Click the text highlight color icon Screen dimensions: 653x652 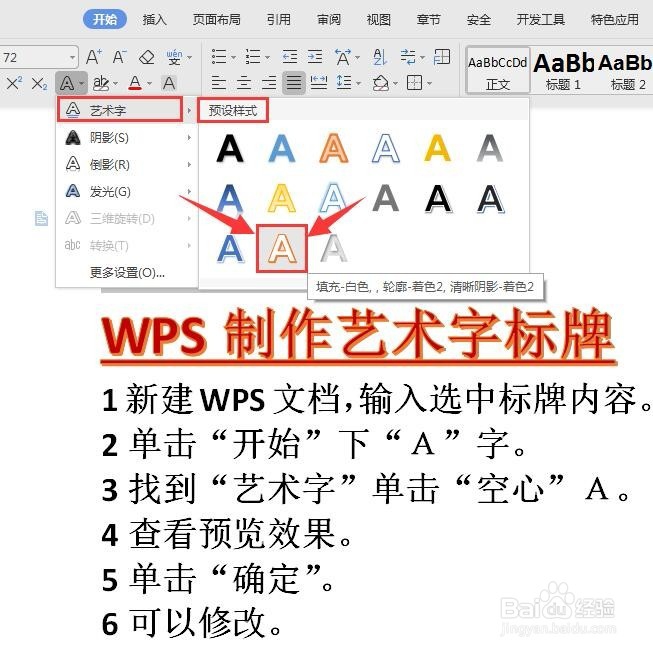(100, 83)
